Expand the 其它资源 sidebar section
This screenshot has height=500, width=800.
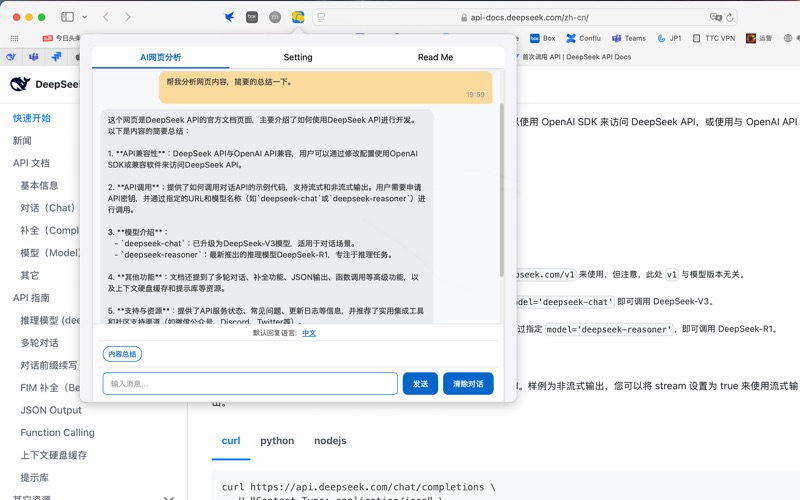168,497
